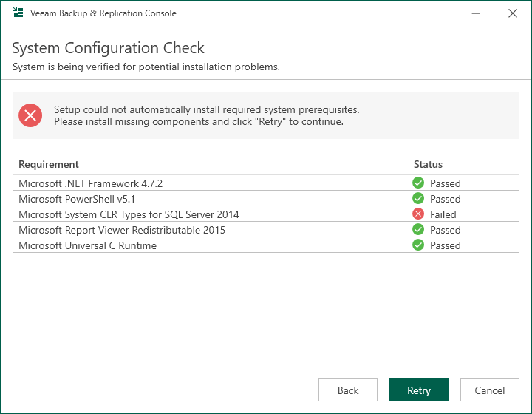This screenshot has height=414, width=532.
Task: Click the Requirement column header
Action: [x=49, y=164]
